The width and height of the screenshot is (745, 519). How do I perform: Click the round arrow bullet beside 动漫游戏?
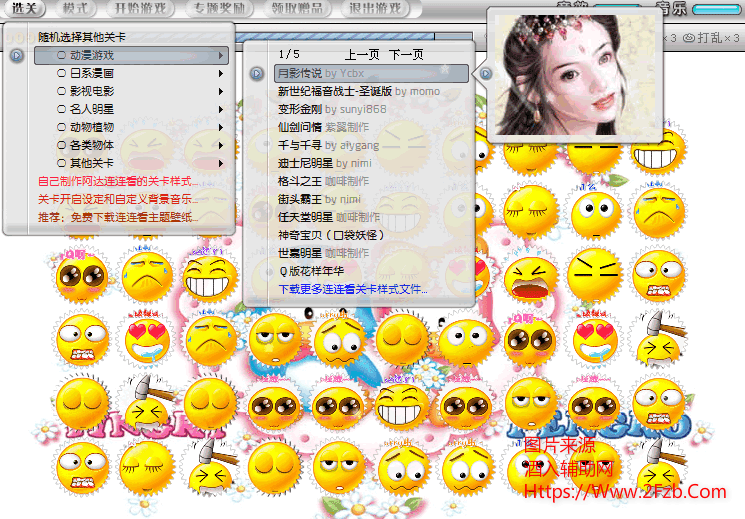click(x=17, y=56)
